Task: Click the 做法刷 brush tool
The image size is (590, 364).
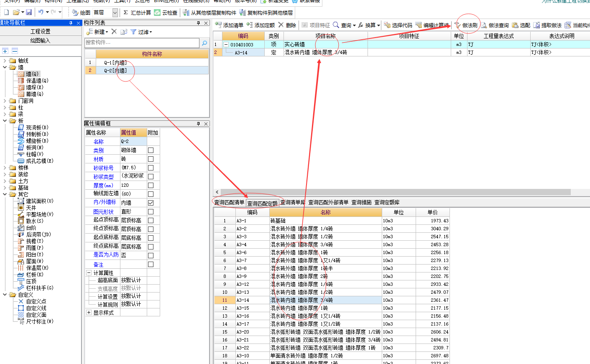Action: 466,25
